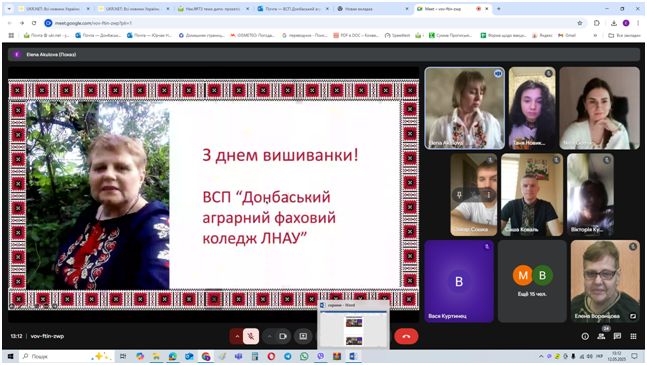Expand hidden system tray icons chevron
This screenshot has height=365, width=647.
tap(541, 356)
